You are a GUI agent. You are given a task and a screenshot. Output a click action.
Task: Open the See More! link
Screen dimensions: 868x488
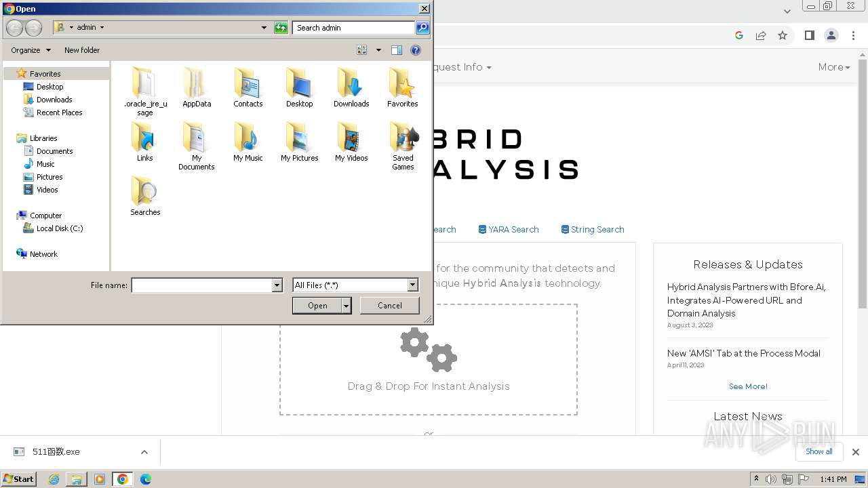[748, 386]
